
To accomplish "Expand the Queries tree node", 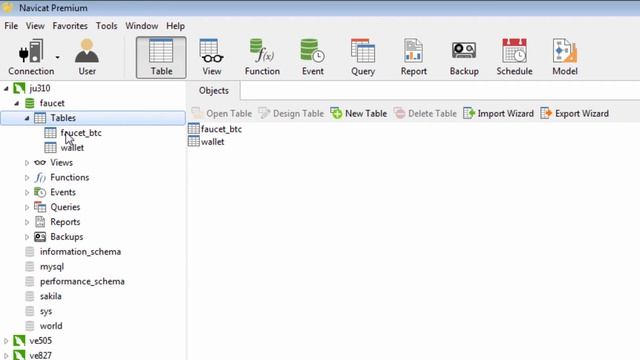I will (x=27, y=207).
